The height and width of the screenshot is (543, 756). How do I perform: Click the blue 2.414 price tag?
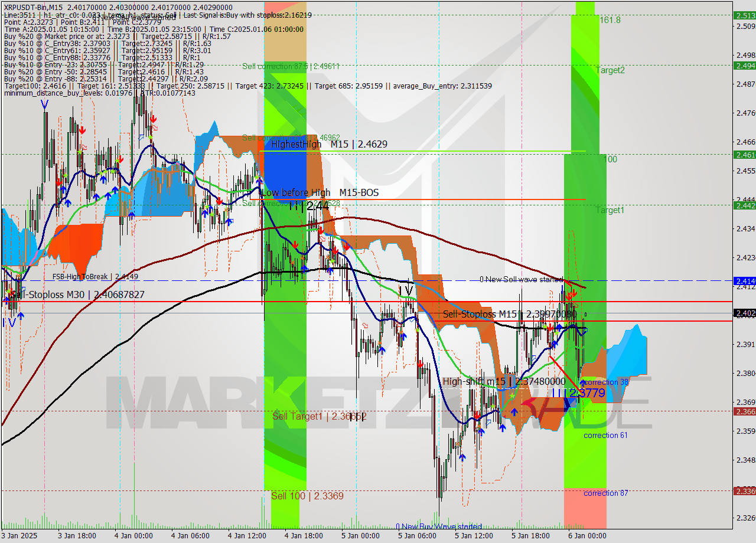[x=744, y=281]
